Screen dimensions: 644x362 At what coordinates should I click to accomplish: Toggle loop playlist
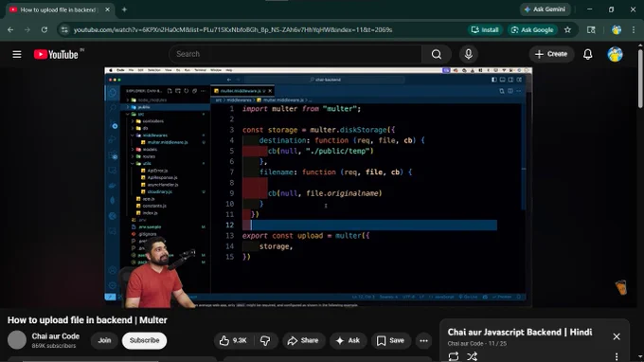[x=454, y=356]
